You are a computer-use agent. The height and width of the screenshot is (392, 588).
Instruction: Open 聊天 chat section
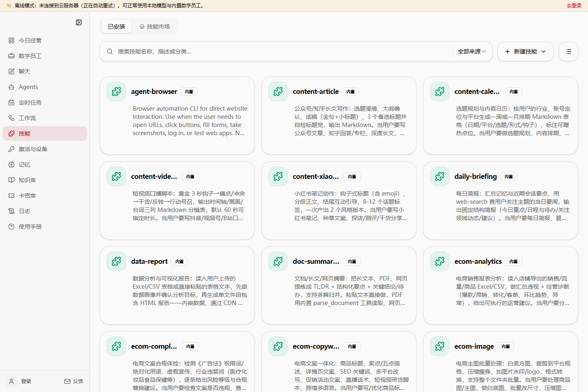tap(45, 71)
